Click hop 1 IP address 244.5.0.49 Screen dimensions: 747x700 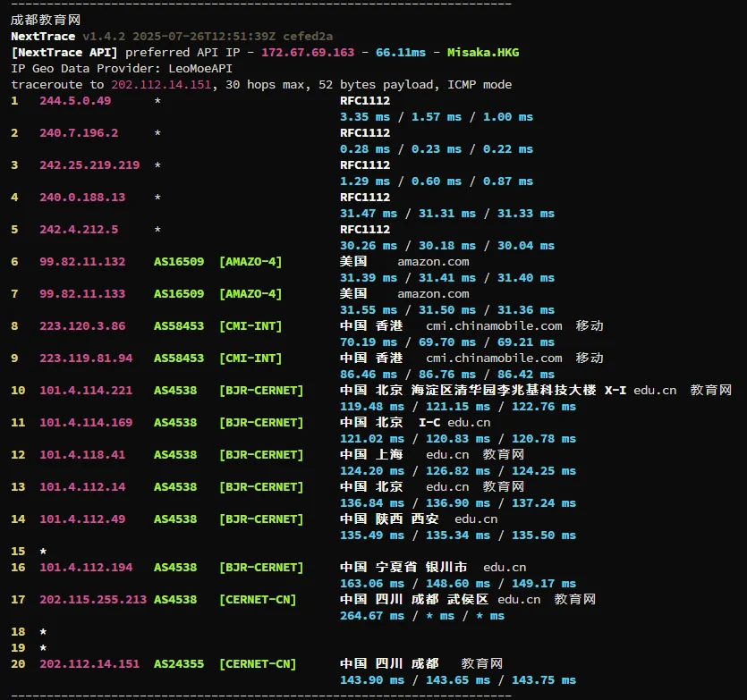click(75, 101)
